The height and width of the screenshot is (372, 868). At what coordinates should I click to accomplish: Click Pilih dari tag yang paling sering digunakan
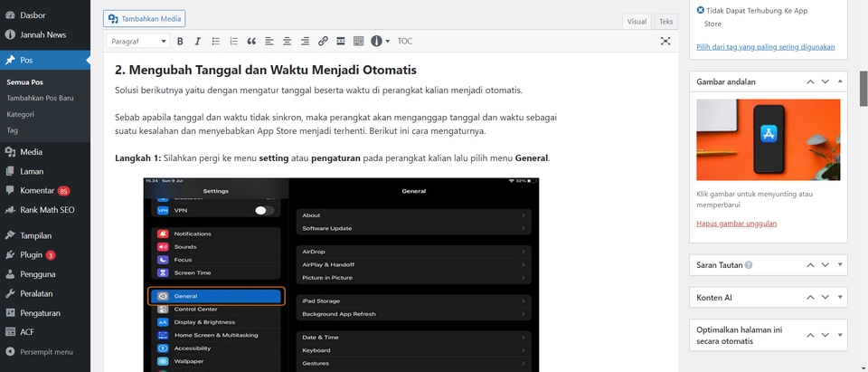(766, 47)
